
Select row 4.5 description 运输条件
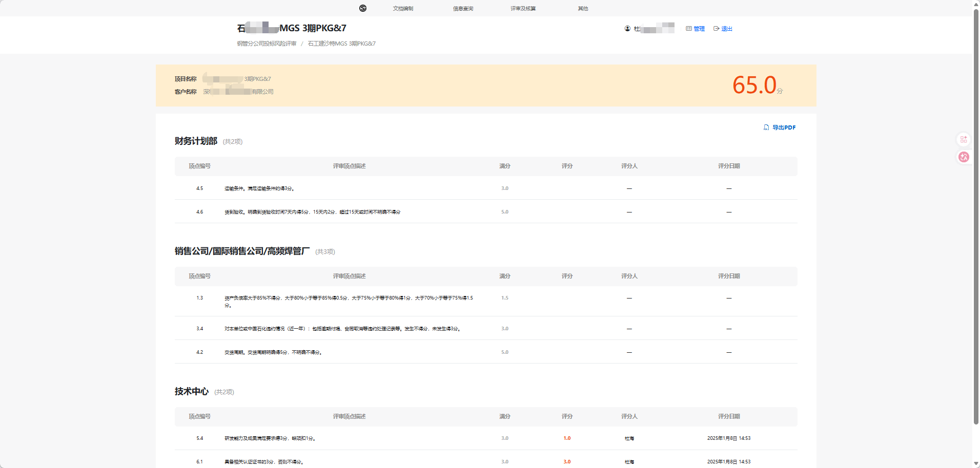click(x=259, y=188)
